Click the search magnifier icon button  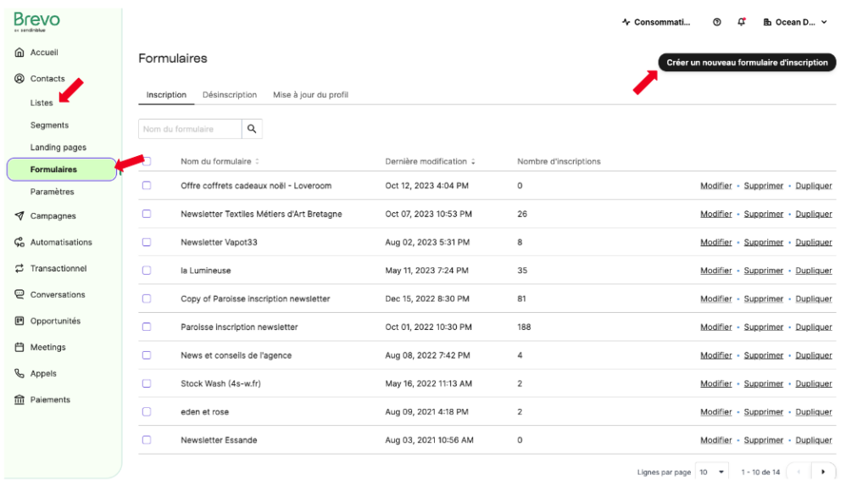point(252,129)
